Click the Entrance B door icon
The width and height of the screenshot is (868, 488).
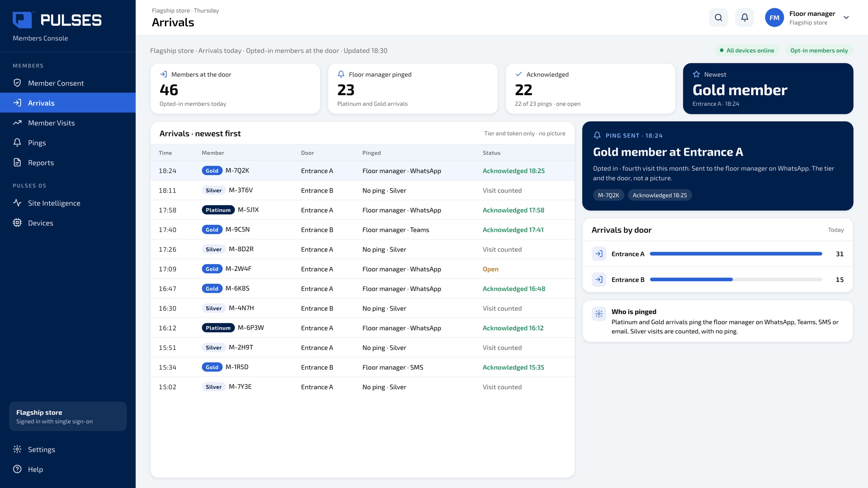[599, 279]
